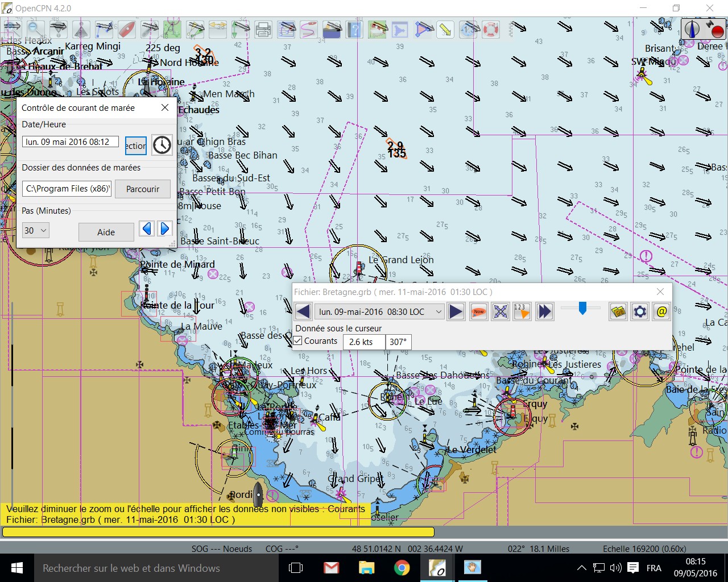Toggle the green chart outlines icon
The height and width of the screenshot is (582, 728).
coord(172,29)
